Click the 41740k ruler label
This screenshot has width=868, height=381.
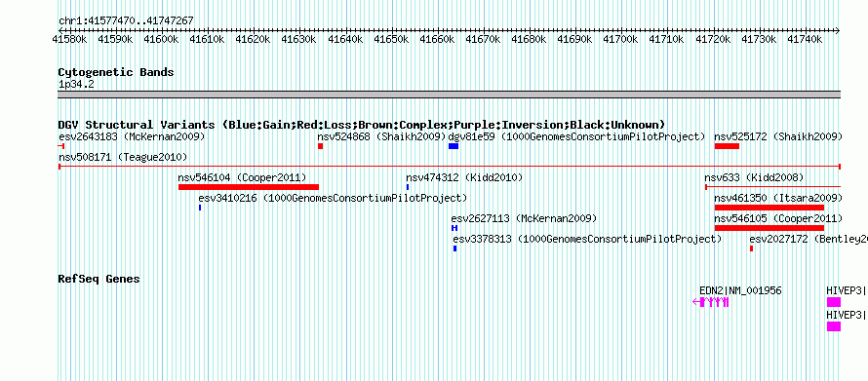pos(805,40)
